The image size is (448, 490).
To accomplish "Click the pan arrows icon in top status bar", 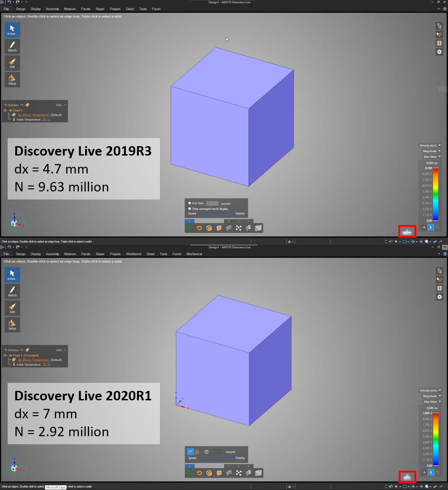I will pyautogui.click(x=421, y=242).
